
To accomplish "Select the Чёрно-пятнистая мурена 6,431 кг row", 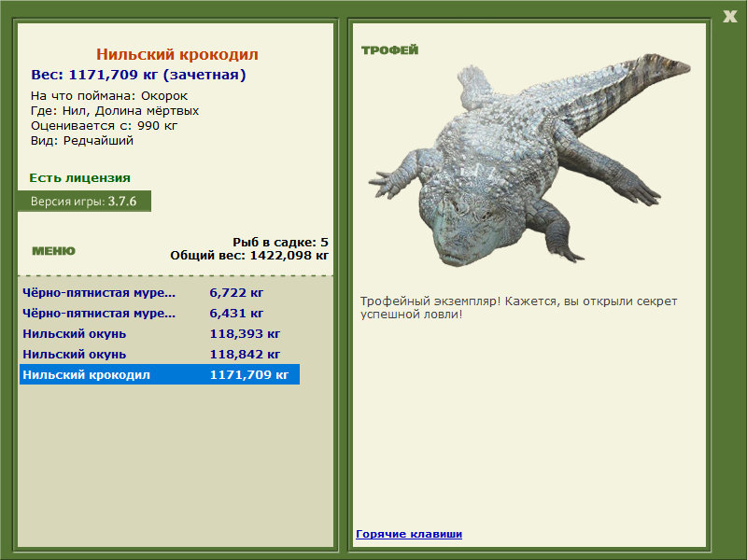I will click(160, 314).
